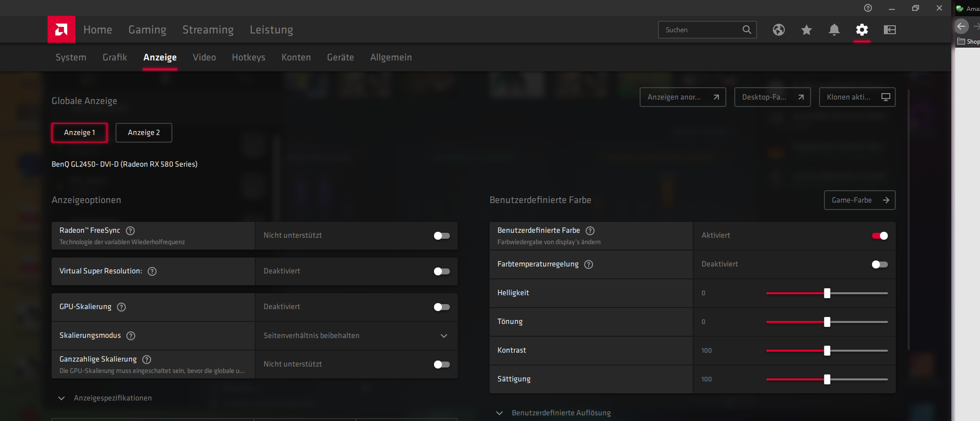Click the AMD logo icon

coord(61,30)
